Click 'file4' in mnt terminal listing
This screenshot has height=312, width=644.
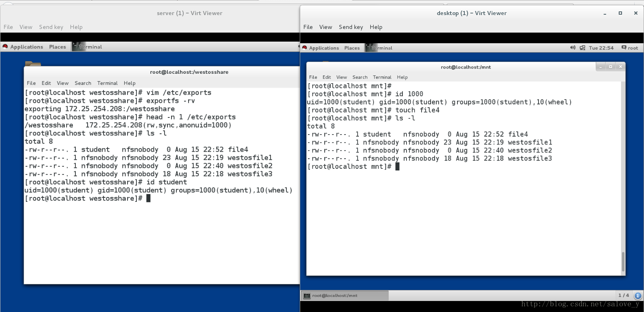(518, 134)
